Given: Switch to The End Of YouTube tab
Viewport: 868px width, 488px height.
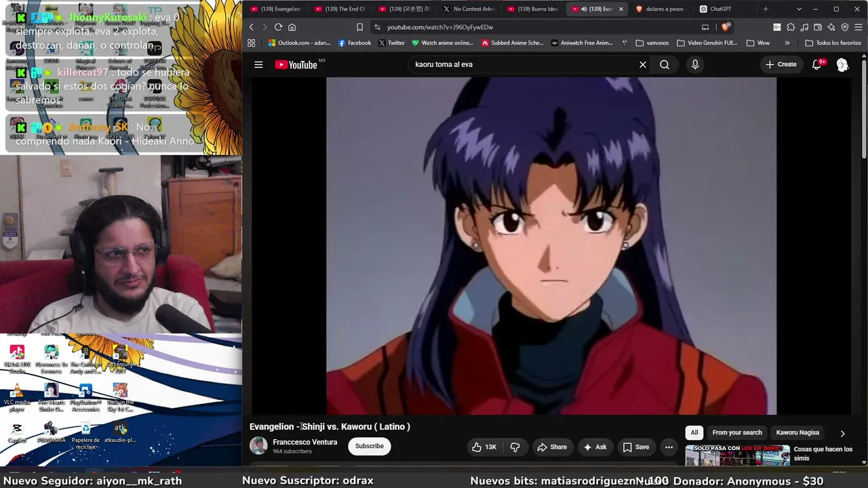Looking at the screenshot, I should click(340, 9).
